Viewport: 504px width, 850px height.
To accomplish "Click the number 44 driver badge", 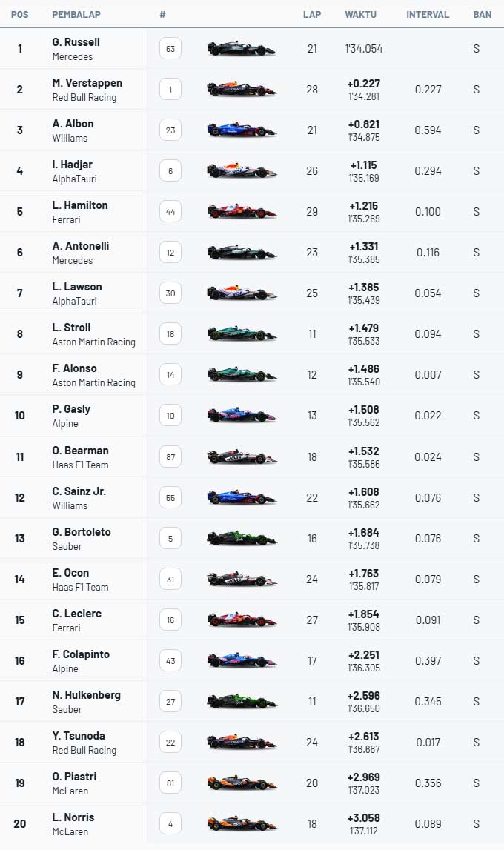I will point(170,212).
